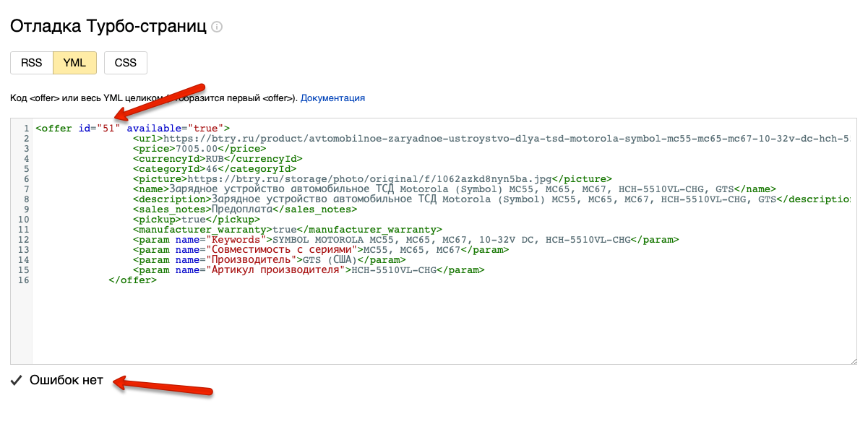
Task: Click the info icon beside the heading
Action: tap(217, 27)
